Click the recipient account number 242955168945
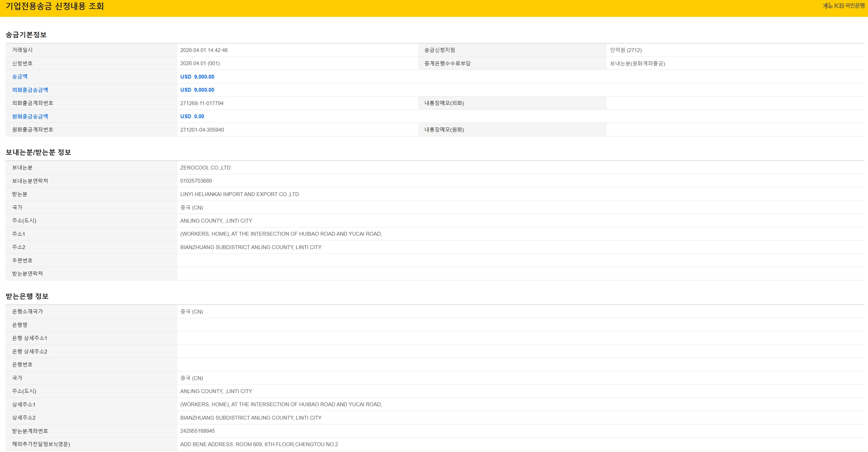The width and height of the screenshot is (868, 452). 197,431
